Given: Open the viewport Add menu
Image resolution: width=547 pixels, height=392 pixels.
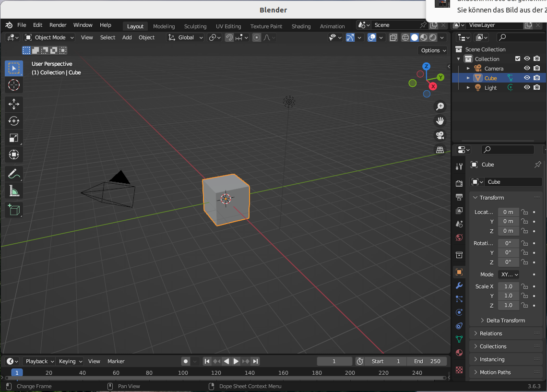Looking at the screenshot, I should (x=127, y=37).
